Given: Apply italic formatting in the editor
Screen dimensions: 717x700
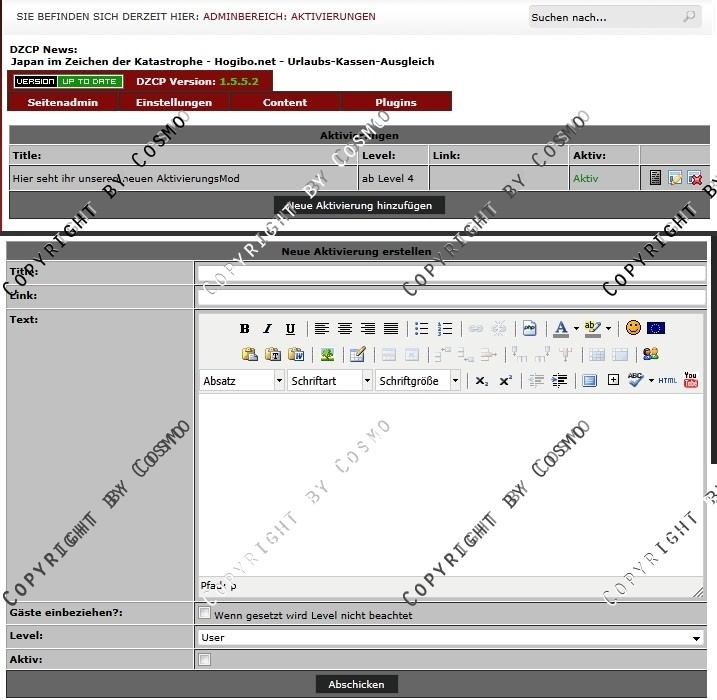Looking at the screenshot, I should click(x=267, y=328).
